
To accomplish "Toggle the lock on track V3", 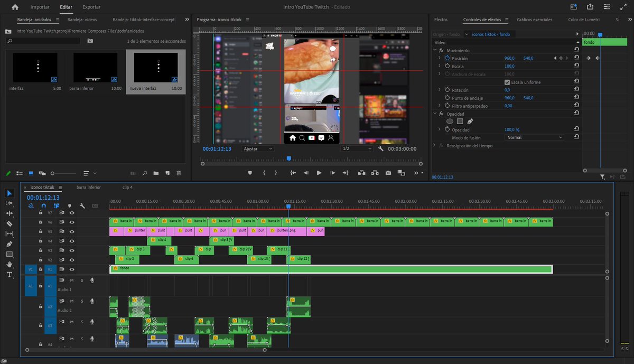I will pos(41,250).
